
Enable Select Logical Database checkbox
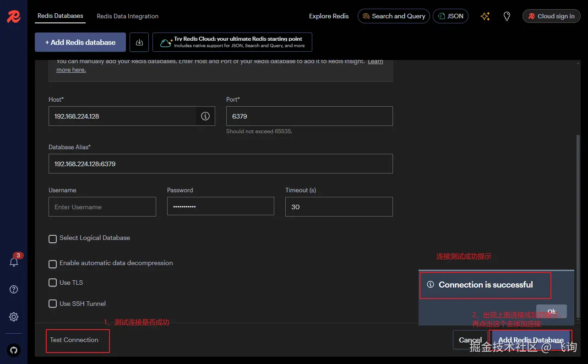click(x=53, y=239)
